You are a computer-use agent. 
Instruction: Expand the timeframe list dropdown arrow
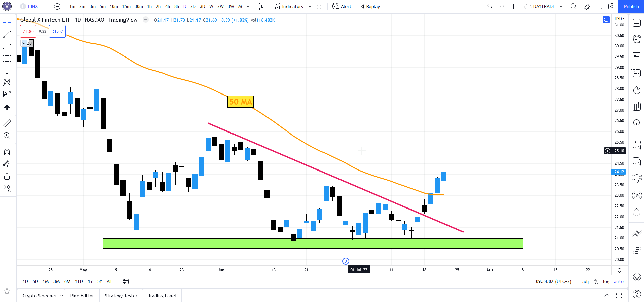pos(248,6)
